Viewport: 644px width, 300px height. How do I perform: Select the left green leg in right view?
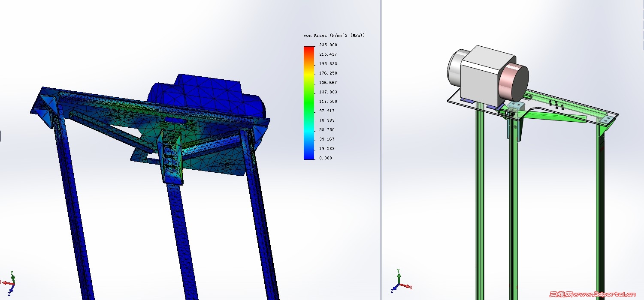pyautogui.click(x=480, y=201)
